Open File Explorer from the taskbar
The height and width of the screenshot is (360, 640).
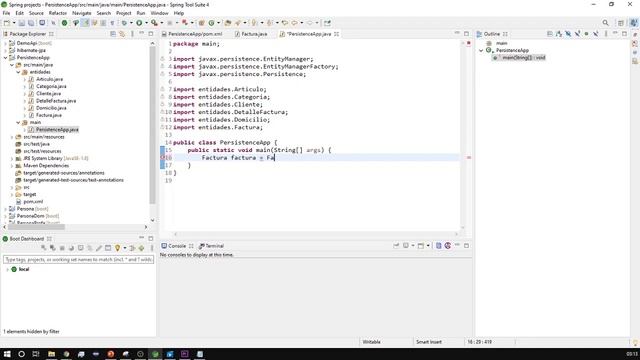click(x=51, y=354)
